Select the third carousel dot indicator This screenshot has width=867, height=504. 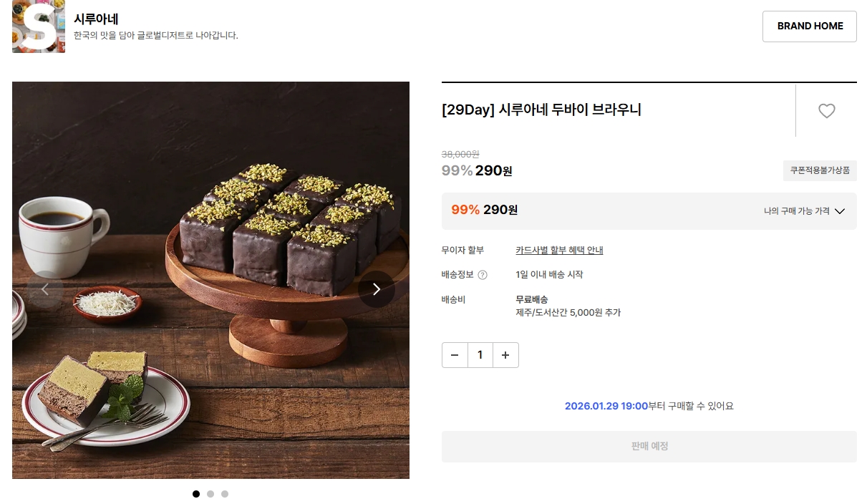tap(225, 494)
